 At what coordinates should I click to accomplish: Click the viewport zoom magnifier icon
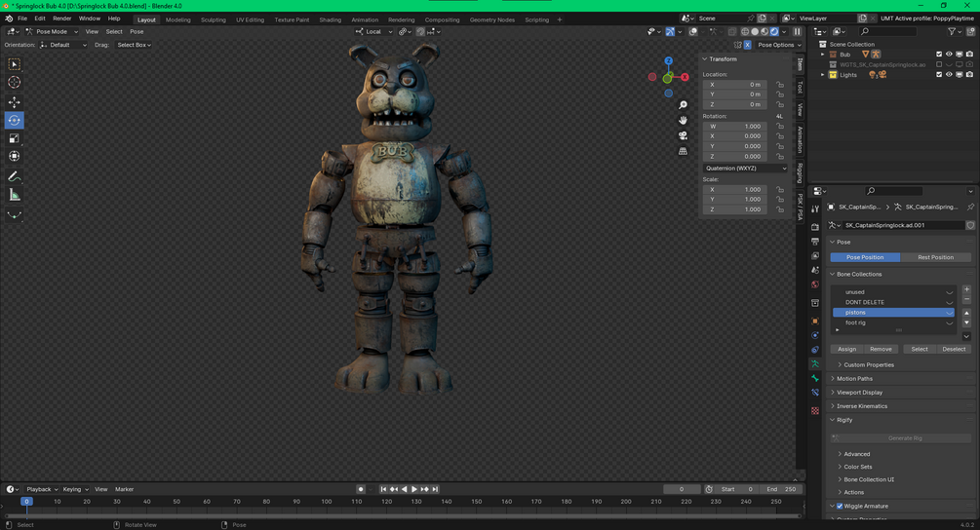pyautogui.click(x=684, y=105)
